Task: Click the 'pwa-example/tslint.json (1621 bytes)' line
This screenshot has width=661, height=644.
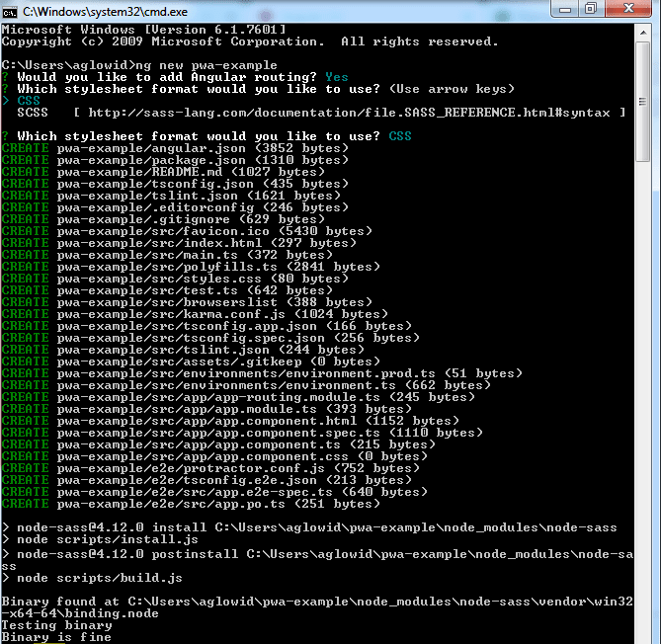Action: pos(171,196)
